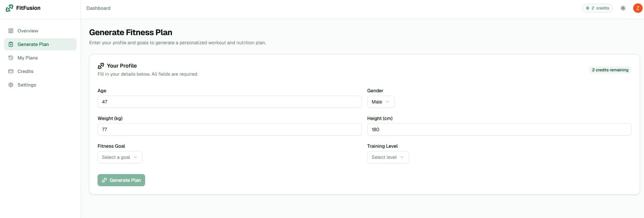Viewport: 644px width, 218px height.
Task: Click the Generate Plan clipboard icon
Action: pos(11,44)
